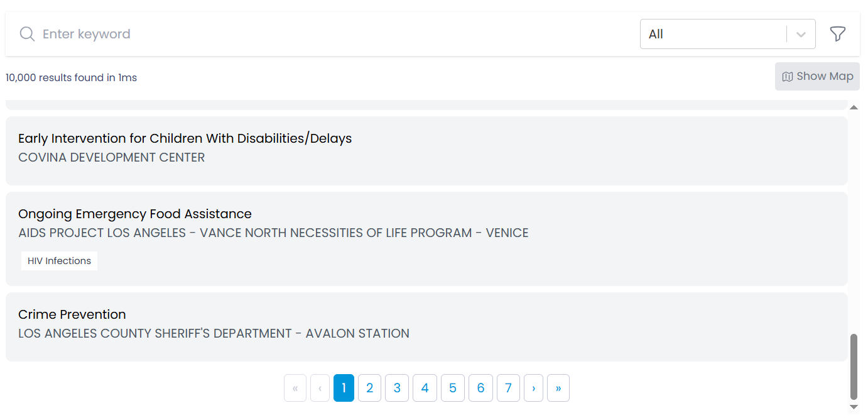Select page 4 in pagination
This screenshot has height=420, width=868.
[x=425, y=388]
